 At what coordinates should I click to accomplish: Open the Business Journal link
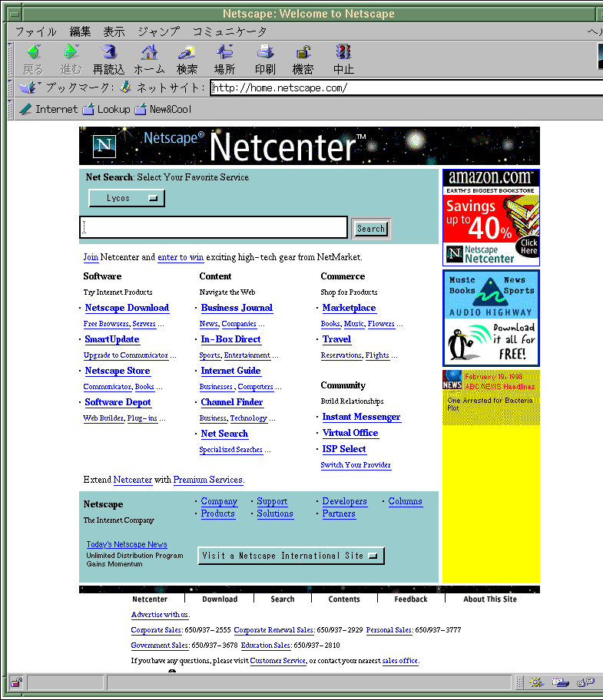[237, 308]
